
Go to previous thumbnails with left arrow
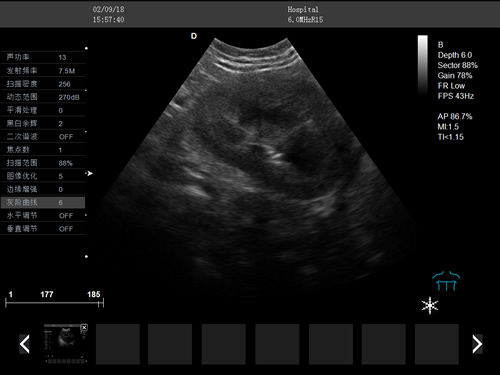pos(25,344)
